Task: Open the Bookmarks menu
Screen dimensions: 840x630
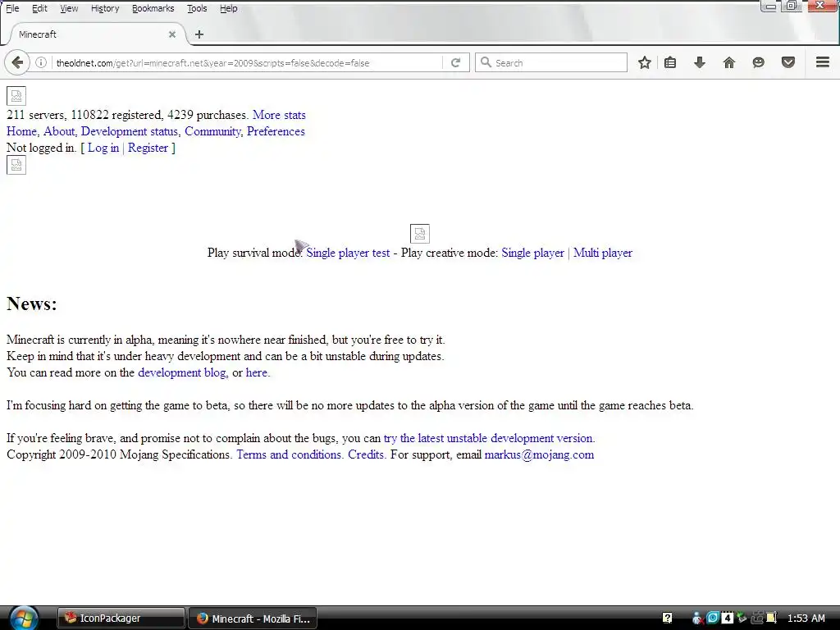Action: pos(153,8)
